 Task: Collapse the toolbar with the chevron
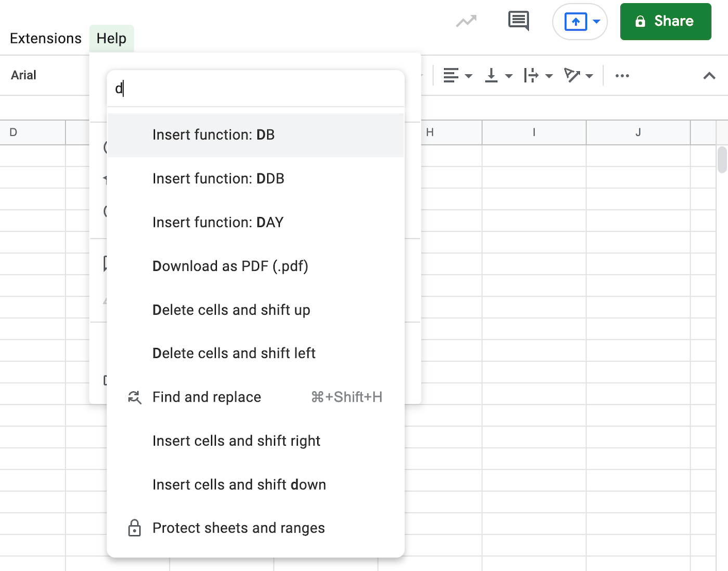(709, 75)
